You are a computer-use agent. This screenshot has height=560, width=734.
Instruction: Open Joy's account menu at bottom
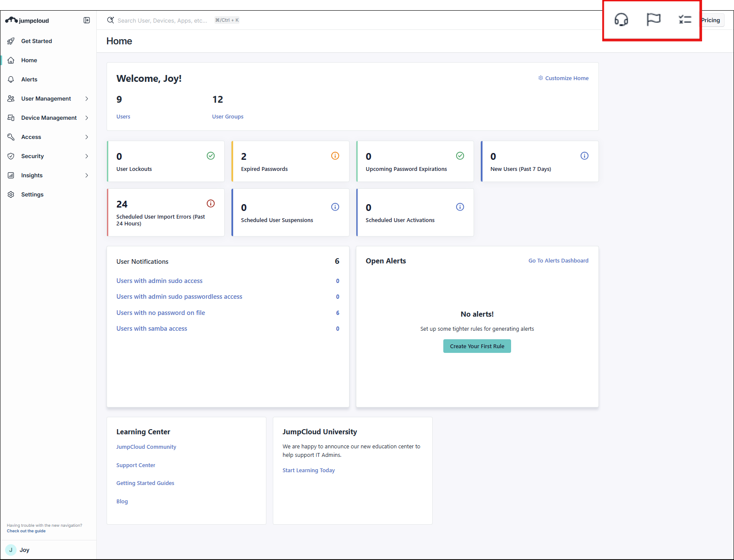(24, 550)
